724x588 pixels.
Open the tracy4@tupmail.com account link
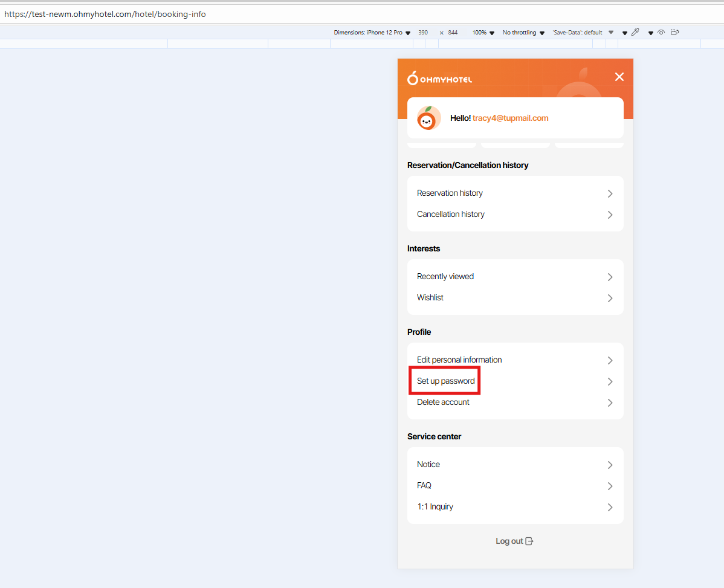pos(510,118)
